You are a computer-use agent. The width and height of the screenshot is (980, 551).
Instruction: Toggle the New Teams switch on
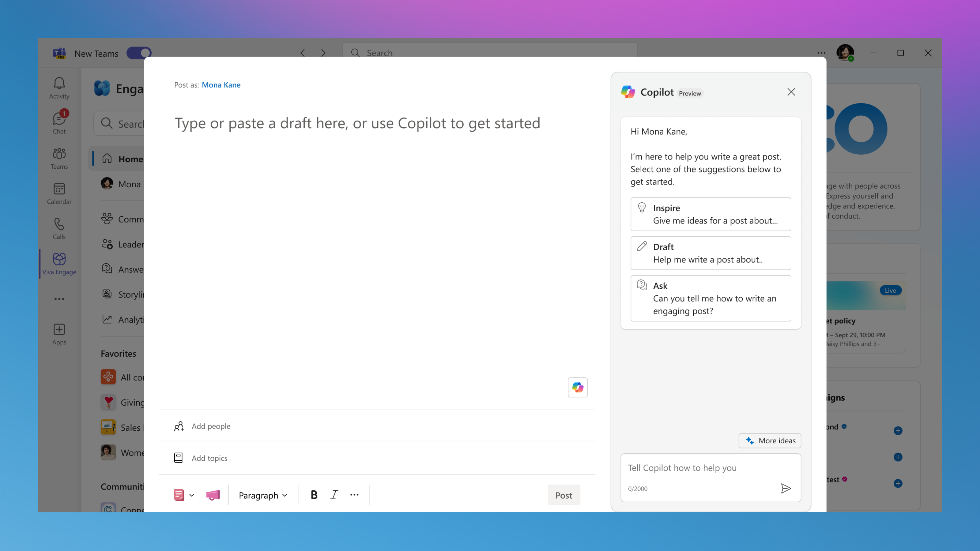[139, 53]
